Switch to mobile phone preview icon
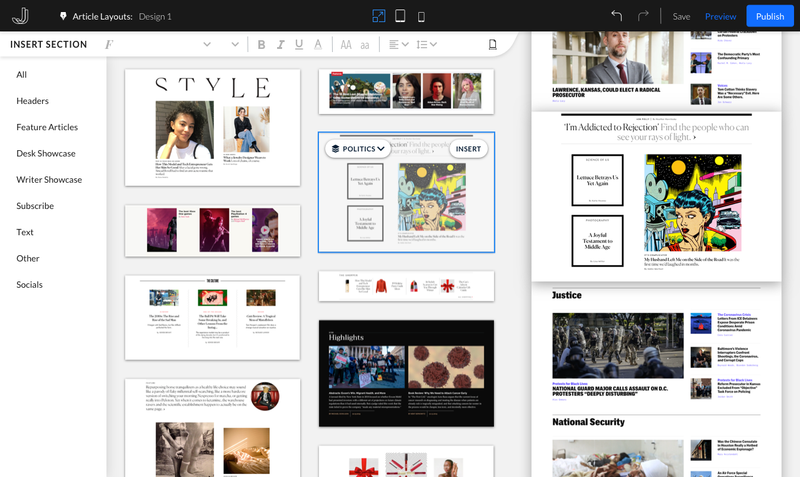 [421, 17]
